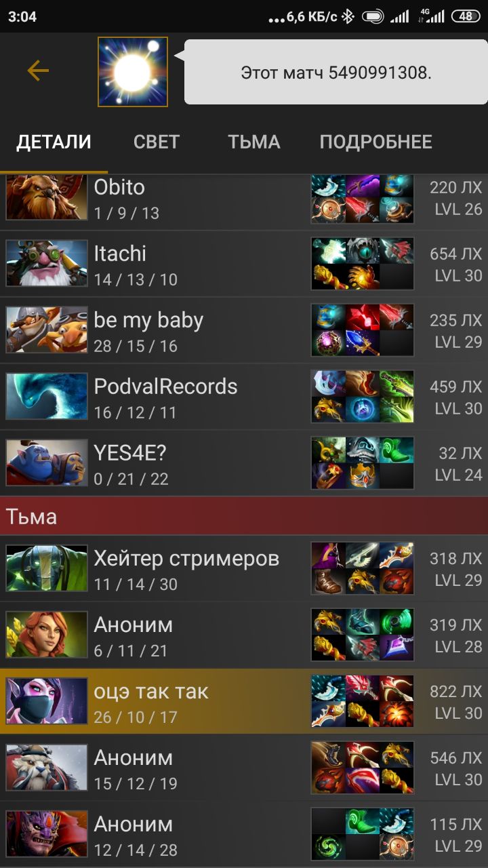Open highlighted player оцэ так так
Viewport: 488px width, 868px height.
pyautogui.click(x=244, y=701)
